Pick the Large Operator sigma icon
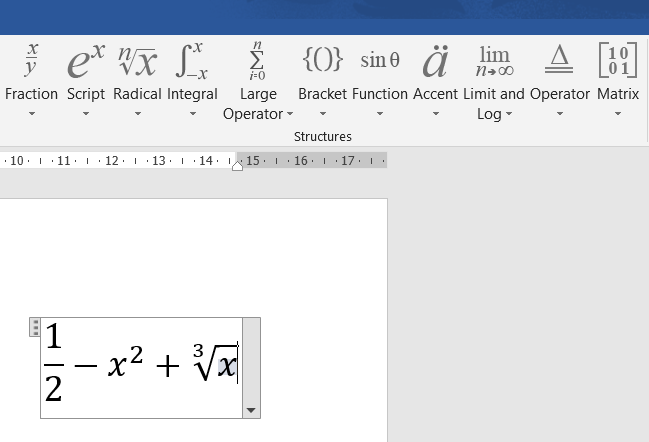Viewport: 649px width, 442px height. coord(258,60)
